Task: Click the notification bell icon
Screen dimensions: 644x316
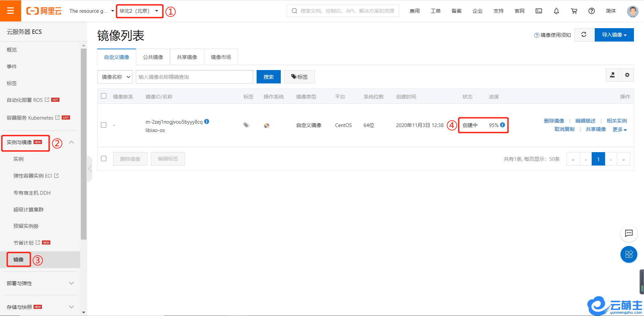Action: click(556, 11)
